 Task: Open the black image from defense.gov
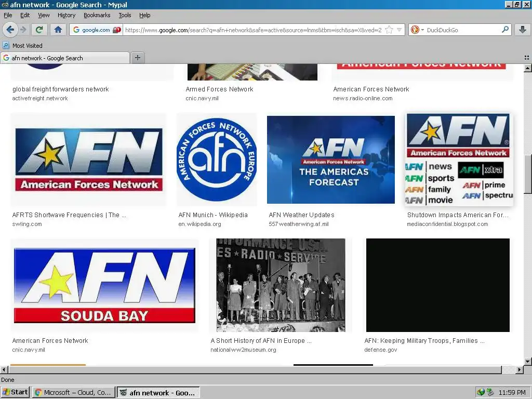437,285
